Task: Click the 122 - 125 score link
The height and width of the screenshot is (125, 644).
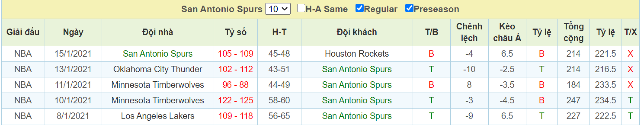Action: pos(235,100)
